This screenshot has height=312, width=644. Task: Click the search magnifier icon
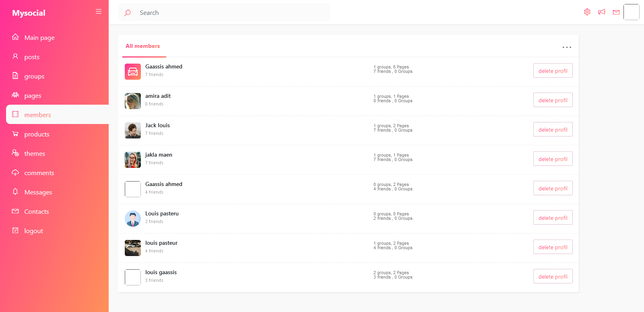coord(128,13)
